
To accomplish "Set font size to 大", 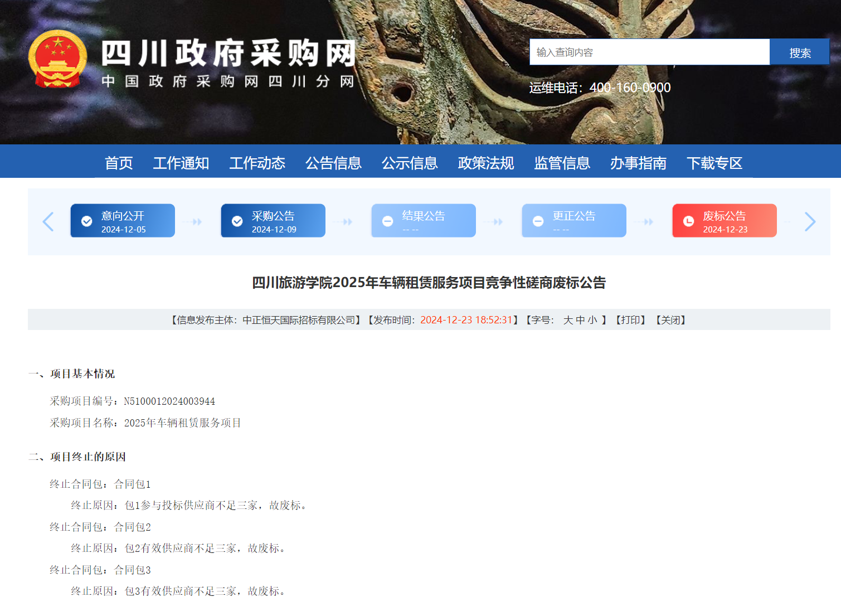I will pyautogui.click(x=568, y=320).
